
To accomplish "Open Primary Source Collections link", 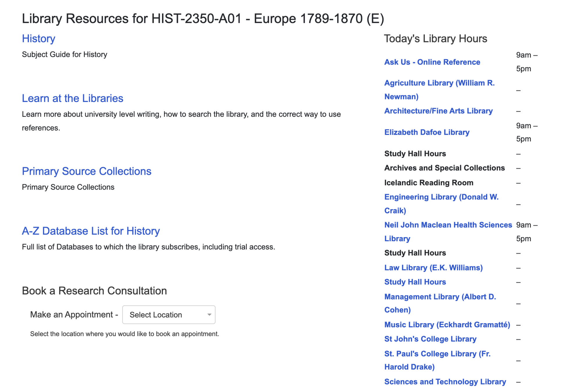I will point(87,171).
